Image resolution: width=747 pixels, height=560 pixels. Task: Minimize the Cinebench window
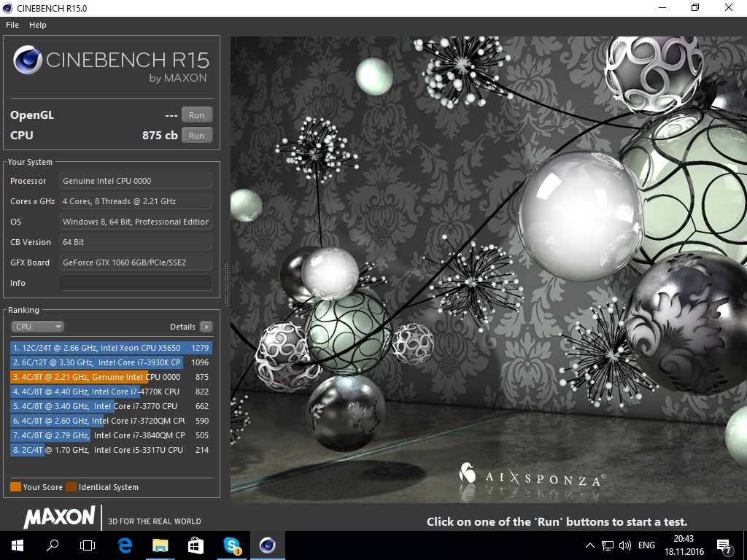[x=662, y=7]
